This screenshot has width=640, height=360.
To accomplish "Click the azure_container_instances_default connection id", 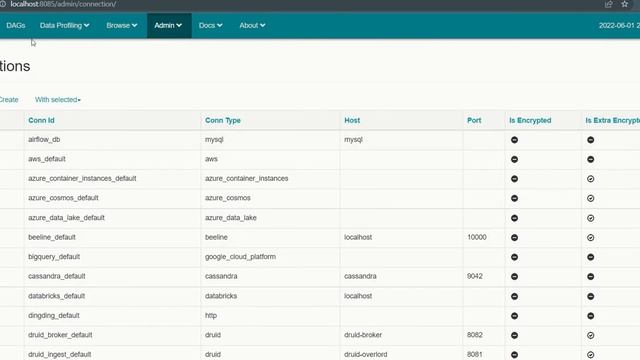I will pos(82,179).
